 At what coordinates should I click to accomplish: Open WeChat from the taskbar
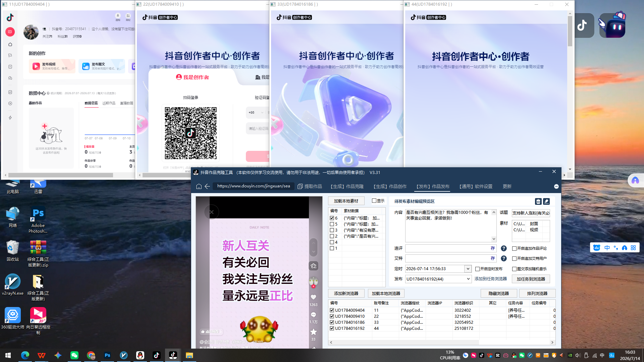tap(74, 355)
